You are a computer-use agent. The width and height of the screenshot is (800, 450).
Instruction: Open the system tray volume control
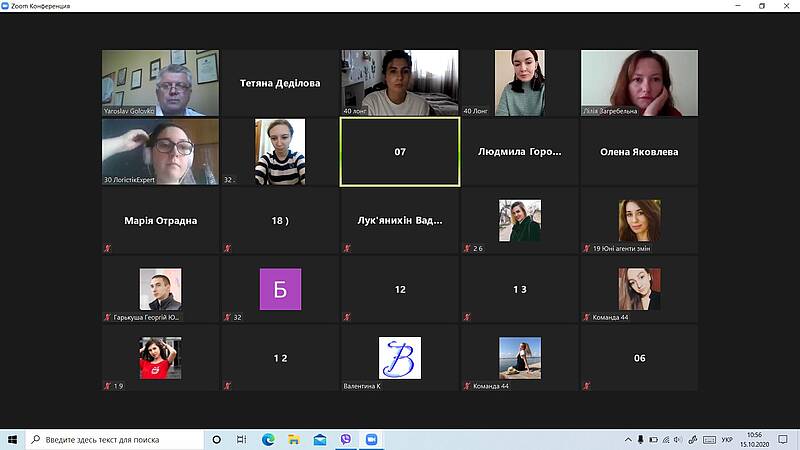[x=675, y=439]
